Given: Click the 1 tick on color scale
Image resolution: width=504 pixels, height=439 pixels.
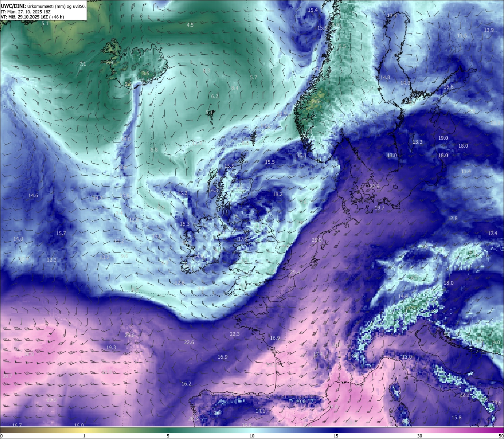Looking at the screenshot, I should tap(84, 436).
